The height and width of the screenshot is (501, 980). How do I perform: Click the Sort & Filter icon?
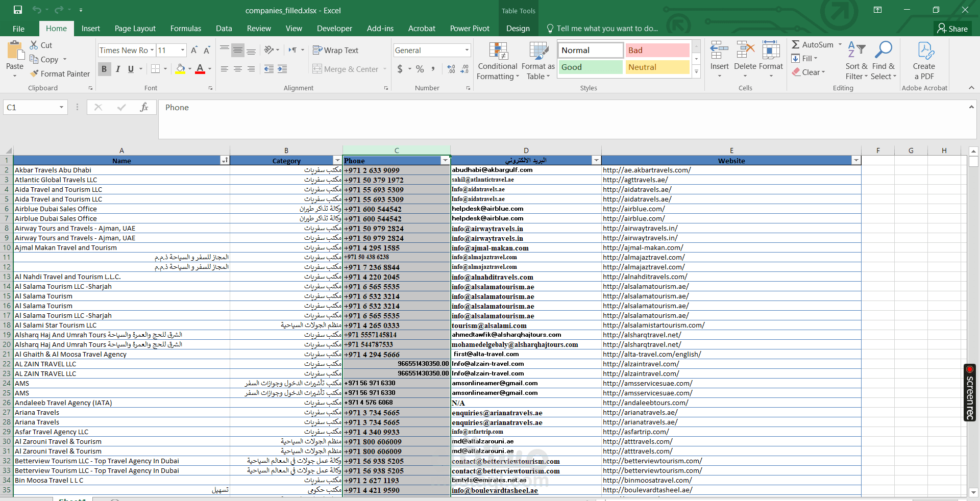pyautogui.click(x=856, y=50)
